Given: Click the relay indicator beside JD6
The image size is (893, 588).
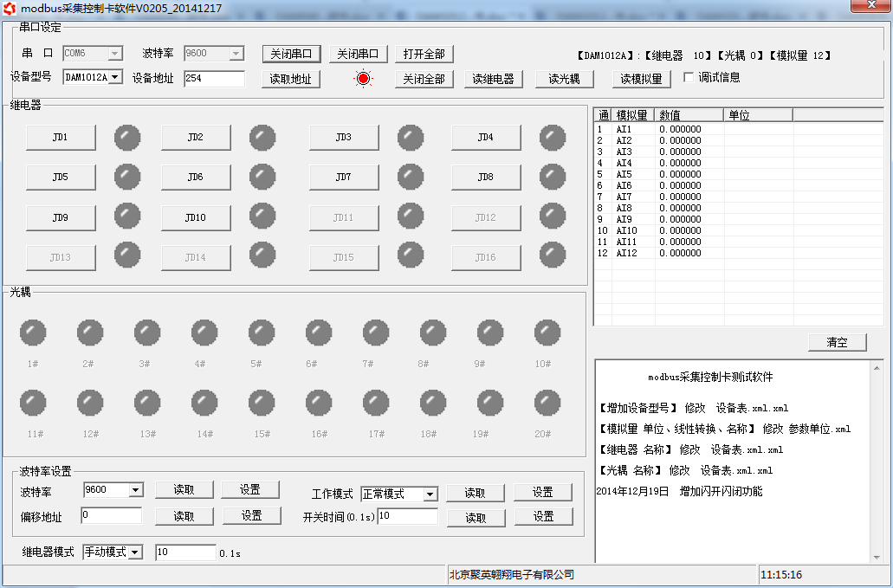Looking at the screenshot, I should (262, 177).
